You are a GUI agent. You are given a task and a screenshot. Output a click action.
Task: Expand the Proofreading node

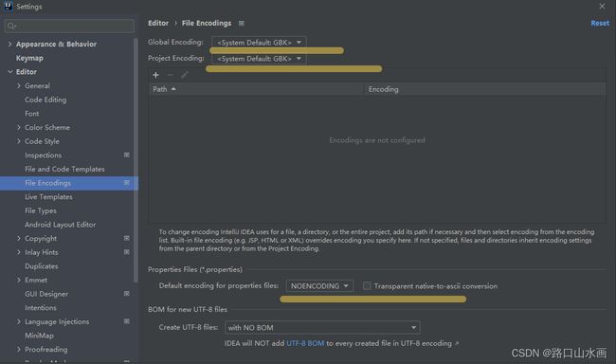click(18, 349)
